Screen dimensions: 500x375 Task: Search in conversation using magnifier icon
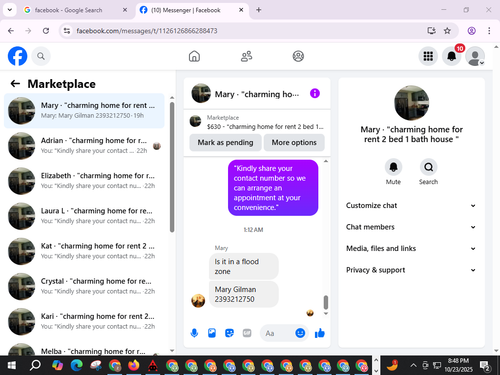click(x=428, y=167)
